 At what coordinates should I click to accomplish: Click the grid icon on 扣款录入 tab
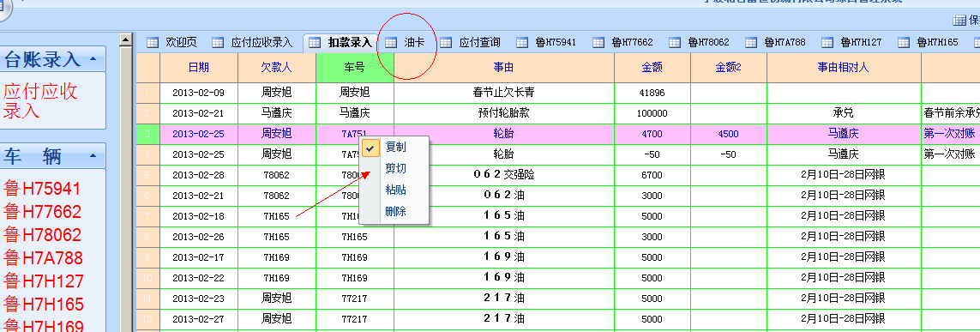coord(315,43)
